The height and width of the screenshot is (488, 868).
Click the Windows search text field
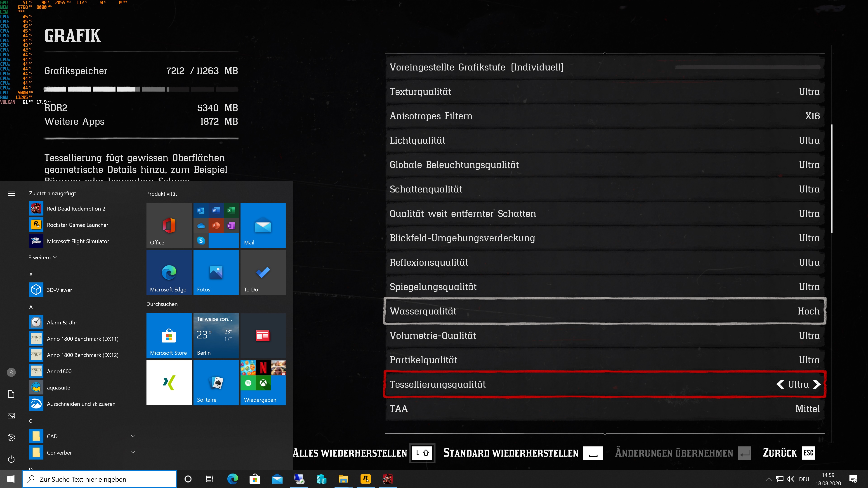(101, 479)
